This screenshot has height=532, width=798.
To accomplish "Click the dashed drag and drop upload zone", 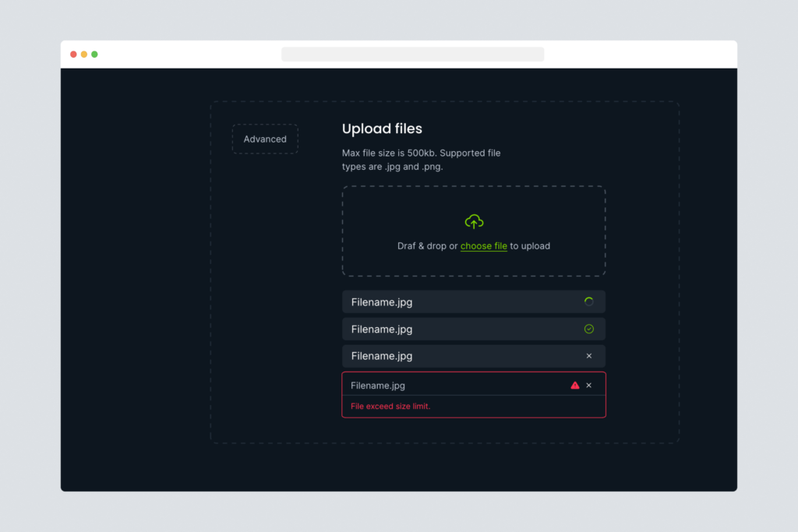I will click(474, 204).
